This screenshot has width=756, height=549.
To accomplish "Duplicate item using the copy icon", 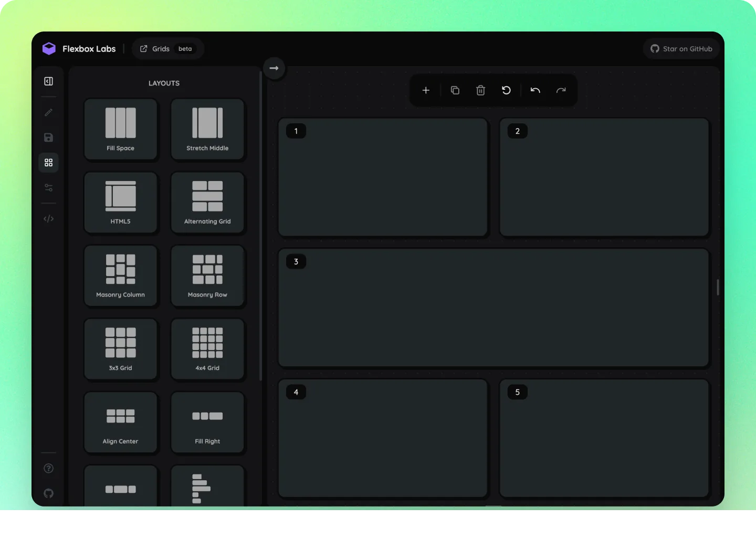I will point(455,90).
